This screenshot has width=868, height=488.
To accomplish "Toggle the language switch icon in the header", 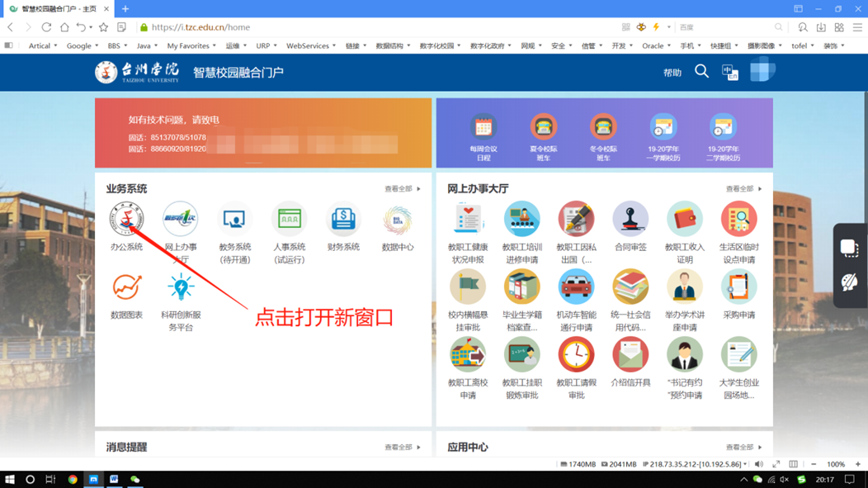I will tap(729, 73).
